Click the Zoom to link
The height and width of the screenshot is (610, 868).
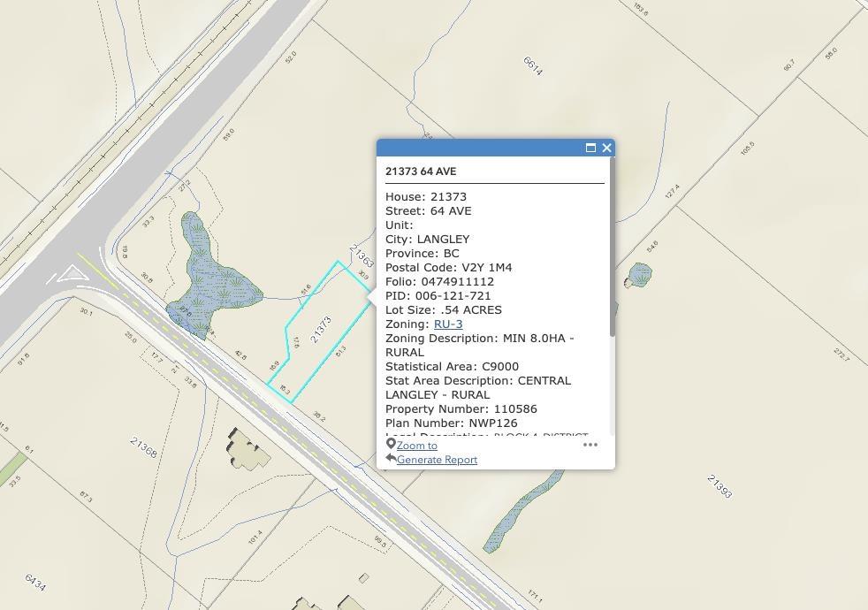tap(416, 446)
